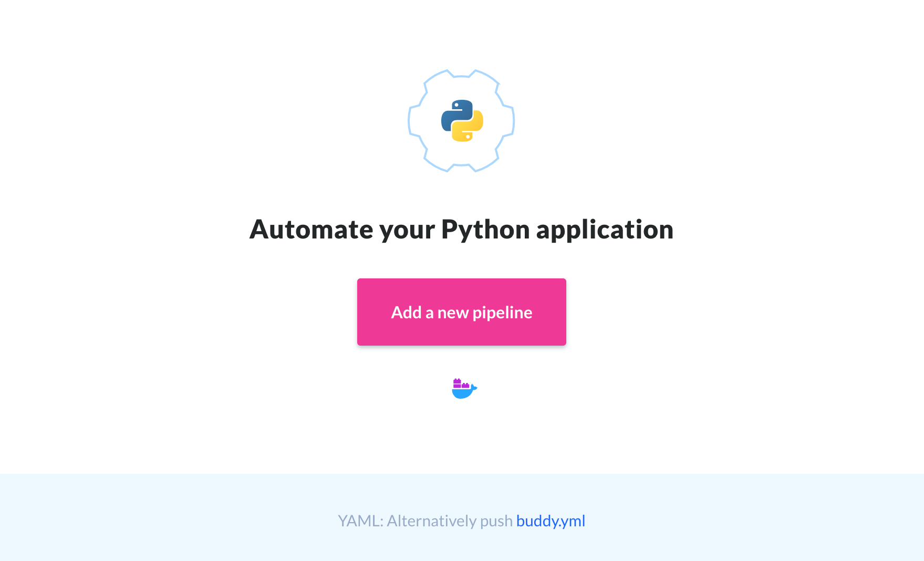Click the "Alternatively push" text
Screen dimensions: 924x561
[x=450, y=521]
